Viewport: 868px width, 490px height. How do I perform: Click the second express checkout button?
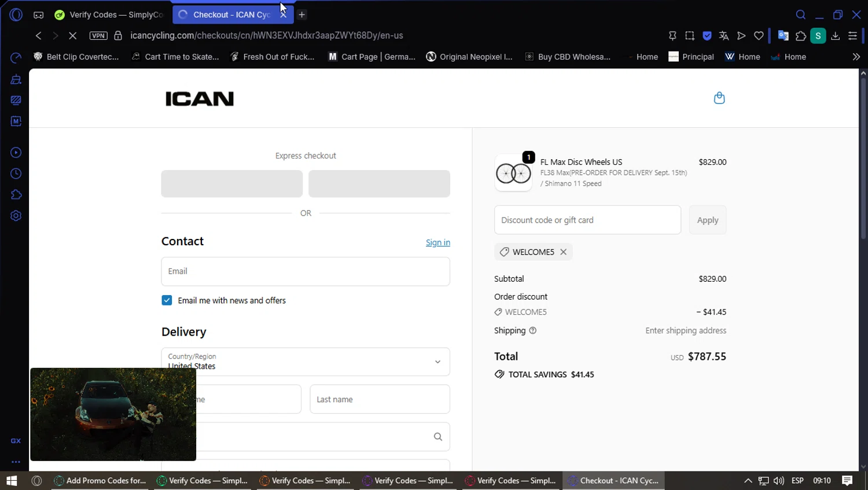click(380, 184)
